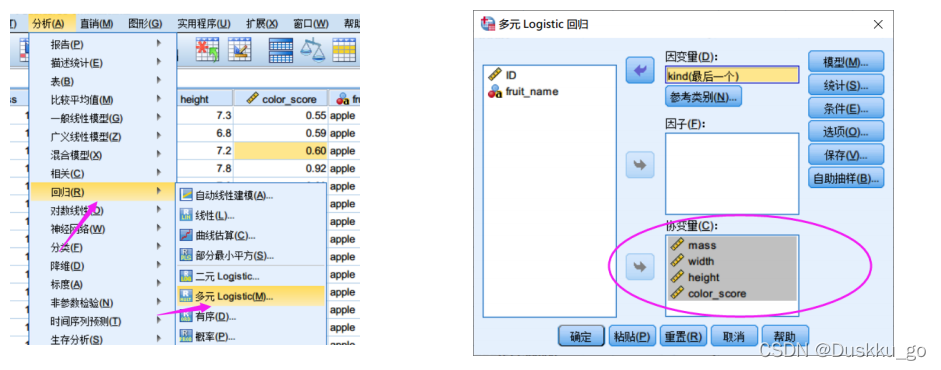This screenshot has height=370, width=941.
Task: Open the 非参数检验(N) menu item
Action: point(104,303)
